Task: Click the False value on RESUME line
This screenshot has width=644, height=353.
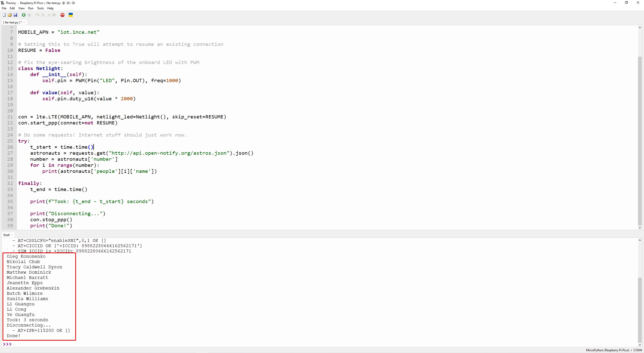Action: click(x=53, y=50)
